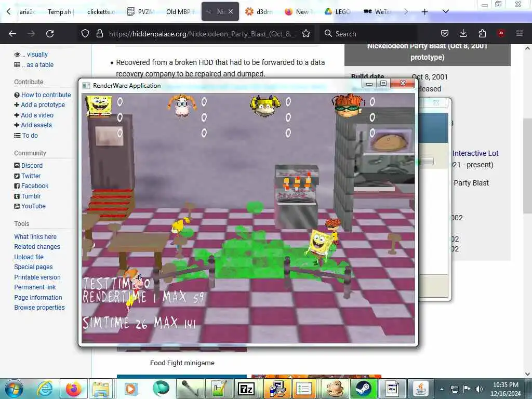Open the Java taskbar application
Screen dimensions: 532x399
coord(421,389)
